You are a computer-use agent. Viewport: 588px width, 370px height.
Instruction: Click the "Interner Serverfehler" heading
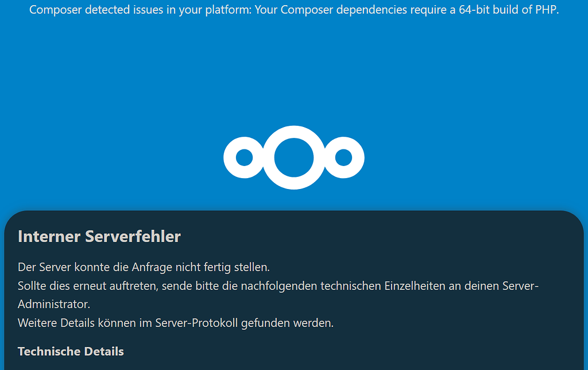99,236
